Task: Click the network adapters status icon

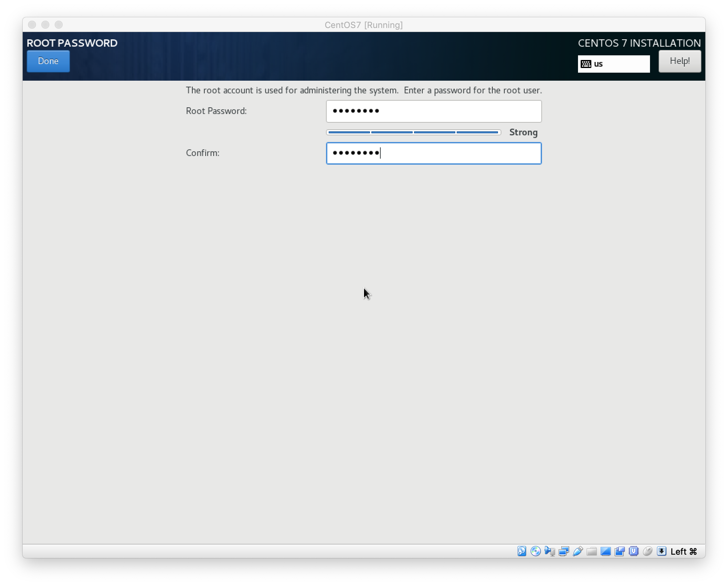Action: (x=564, y=551)
